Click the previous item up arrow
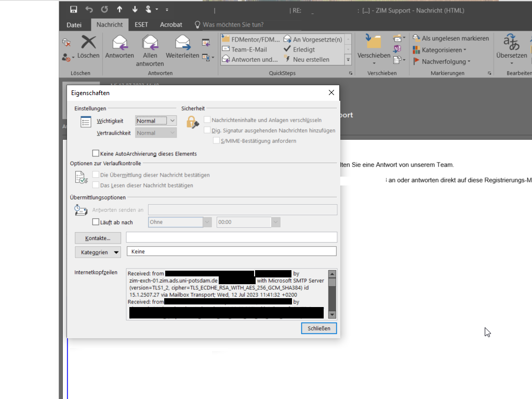532x399 pixels. coord(119,9)
